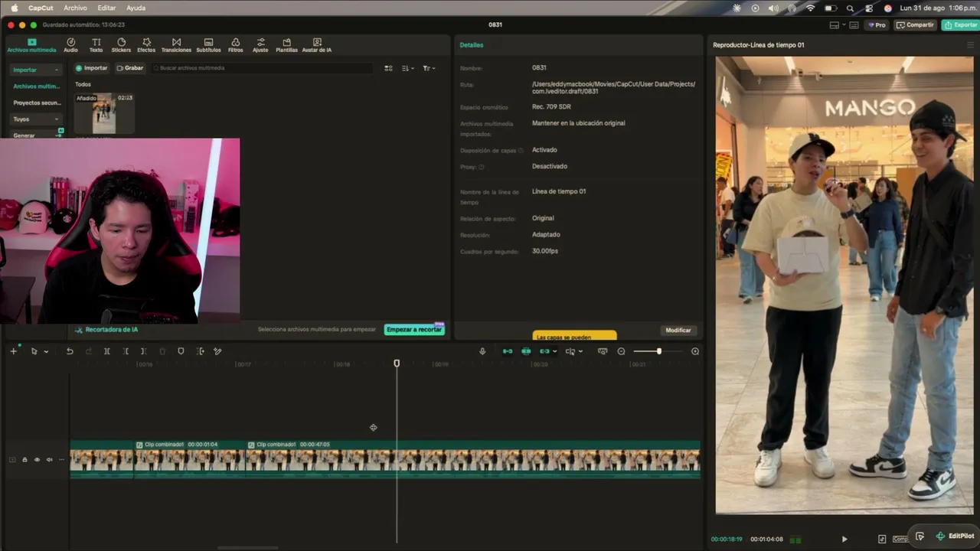The image size is (980, 551).
Task: Click the Undo arrow in timeline toolbar
Action: point(70,351)
